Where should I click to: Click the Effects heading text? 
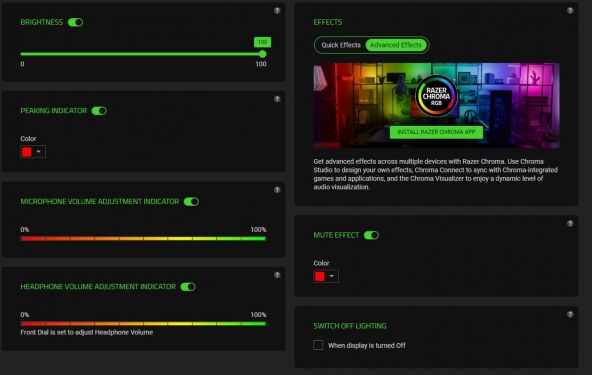pyautogui.click(x=328, y=22)
